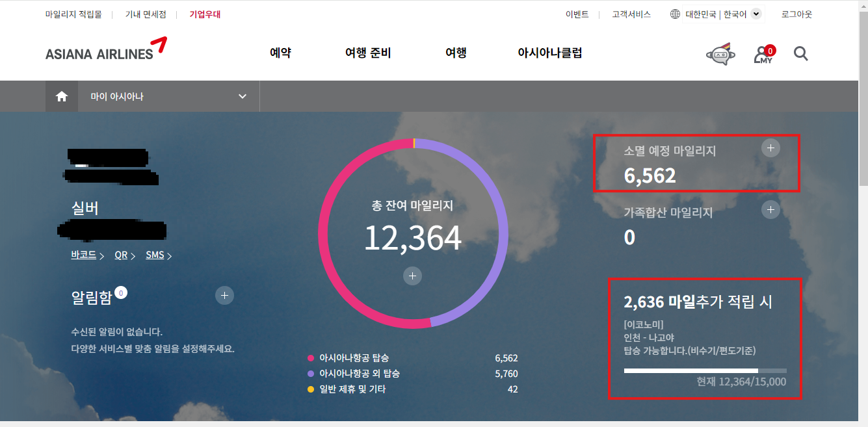Click the 실버 membership tier label
The image size is (868, 427).
[85, 208]
